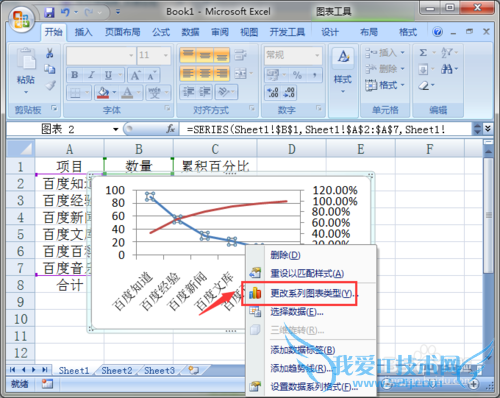The width and height of the screenshot is (500, 398).
Task: Toggle center text alignment
Action: [x=205, y=73]
